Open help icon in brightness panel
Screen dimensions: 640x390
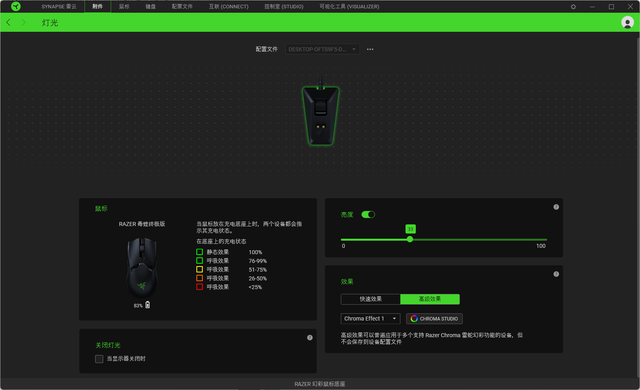[556, 207]
